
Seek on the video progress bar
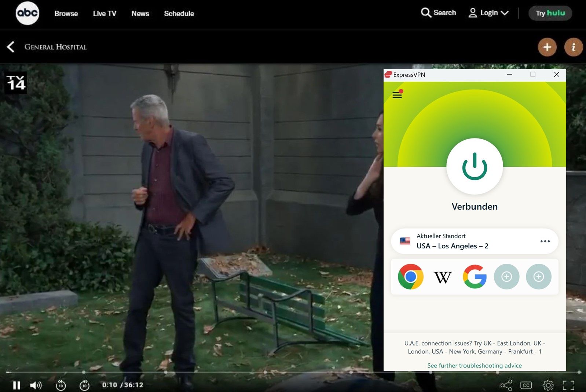pos(293,372)
